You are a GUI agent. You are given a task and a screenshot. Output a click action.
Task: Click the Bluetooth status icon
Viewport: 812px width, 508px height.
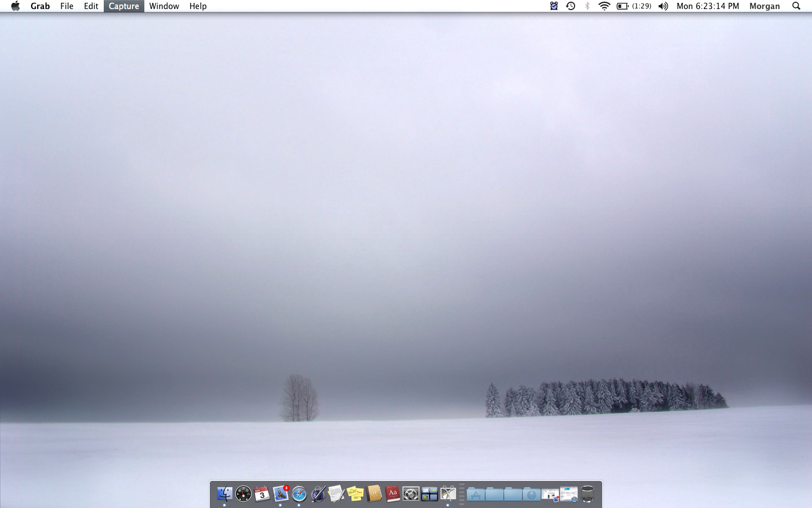coord(587,6)
